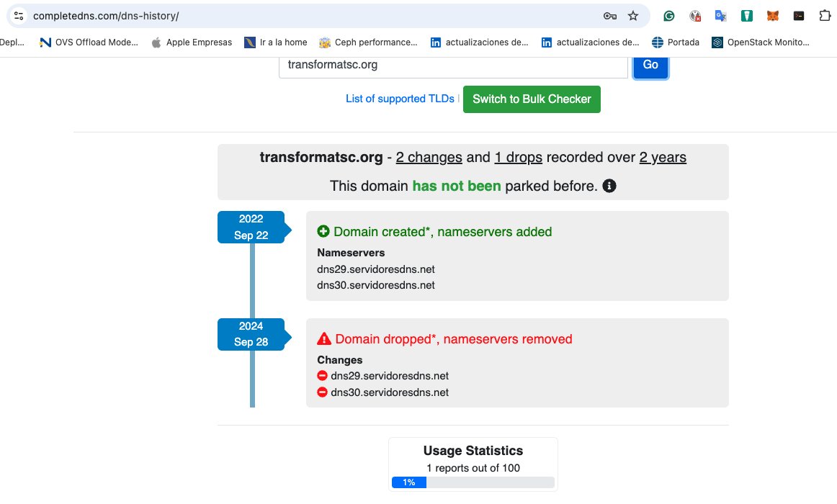Image resolution: width=837 pixels, height=504 pixels.
Task: Click the 'has not been' green text
Action: tap(457, 186)
